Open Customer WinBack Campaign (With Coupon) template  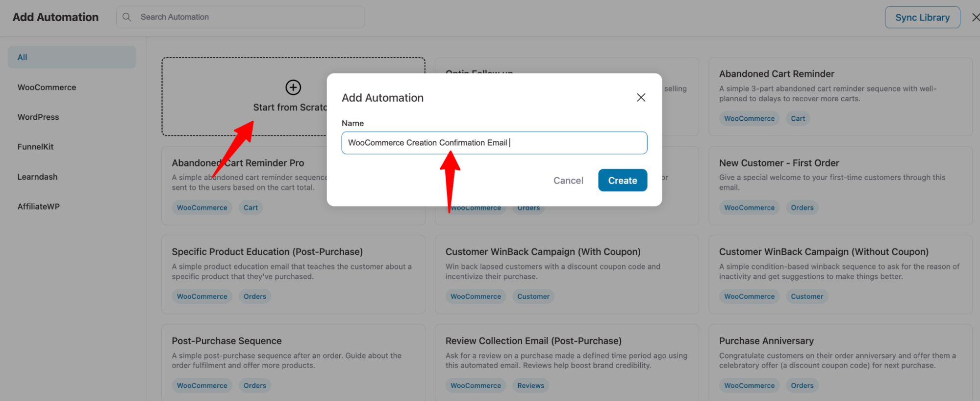tap(566, 274)
